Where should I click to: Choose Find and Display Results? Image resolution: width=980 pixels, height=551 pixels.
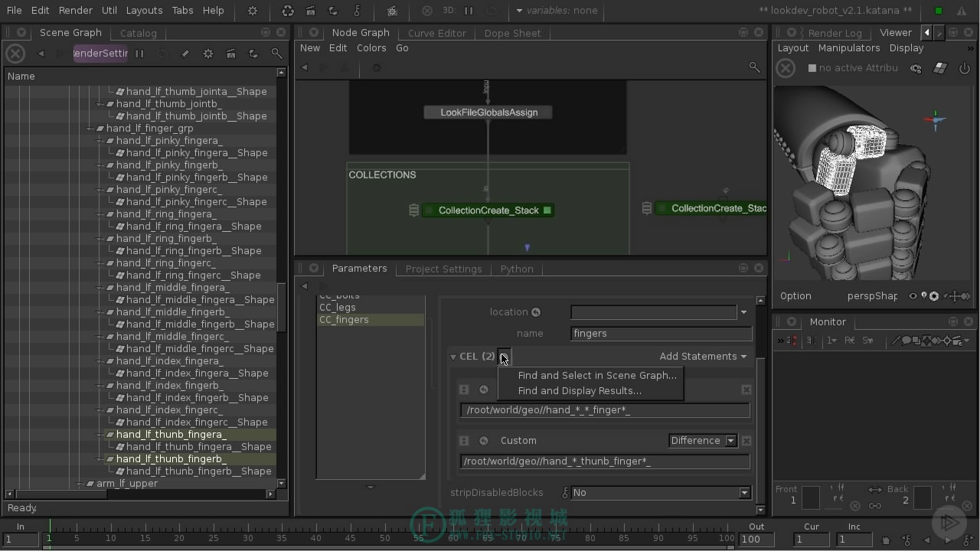pyautogui.click(x=580, y=391)
